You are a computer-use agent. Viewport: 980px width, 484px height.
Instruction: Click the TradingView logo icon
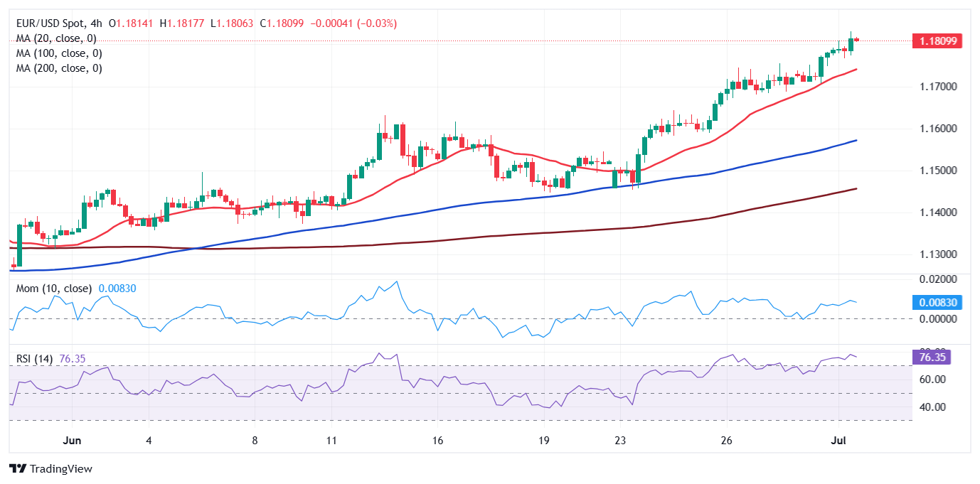[18, 469]
